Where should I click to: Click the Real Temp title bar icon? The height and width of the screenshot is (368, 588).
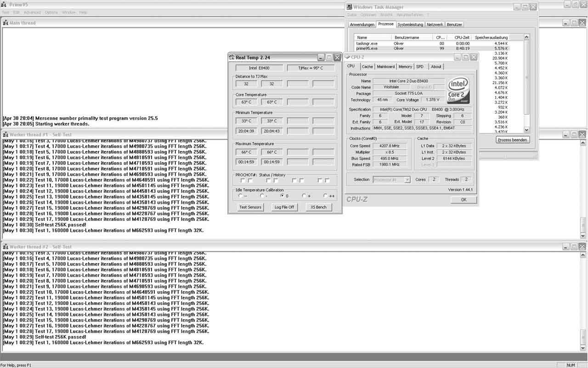232,57
